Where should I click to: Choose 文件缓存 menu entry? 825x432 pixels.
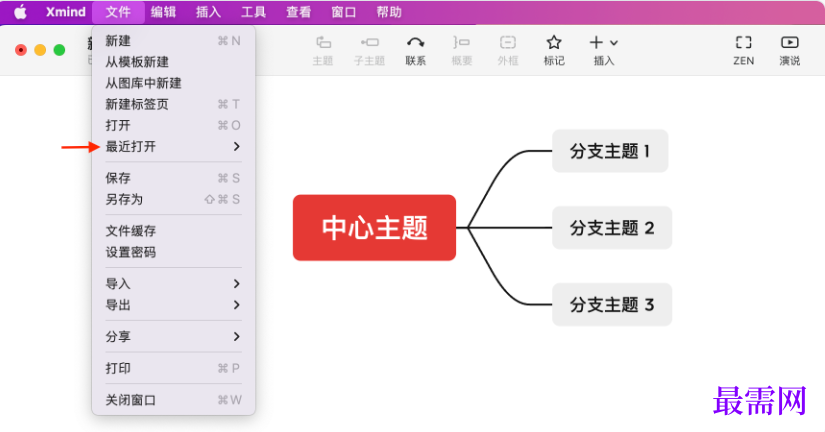(x=173, y=231)
